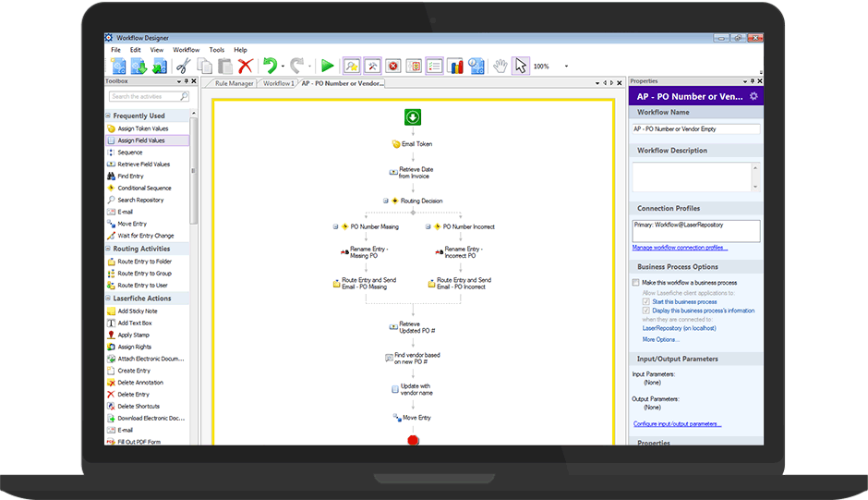This screenshot has width=868, height=500.
Task: Open the zoom level dropdown
Action: point(566,66)
